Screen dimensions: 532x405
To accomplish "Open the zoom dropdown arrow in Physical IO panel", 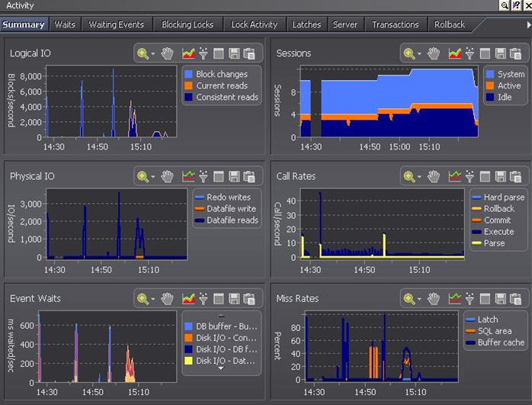I will pos(153,177).
